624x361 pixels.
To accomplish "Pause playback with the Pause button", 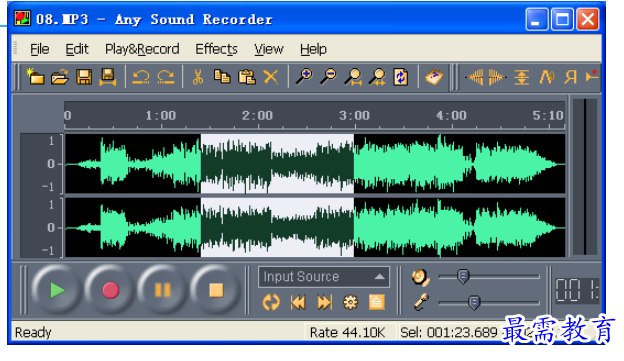I will (162, 290).
